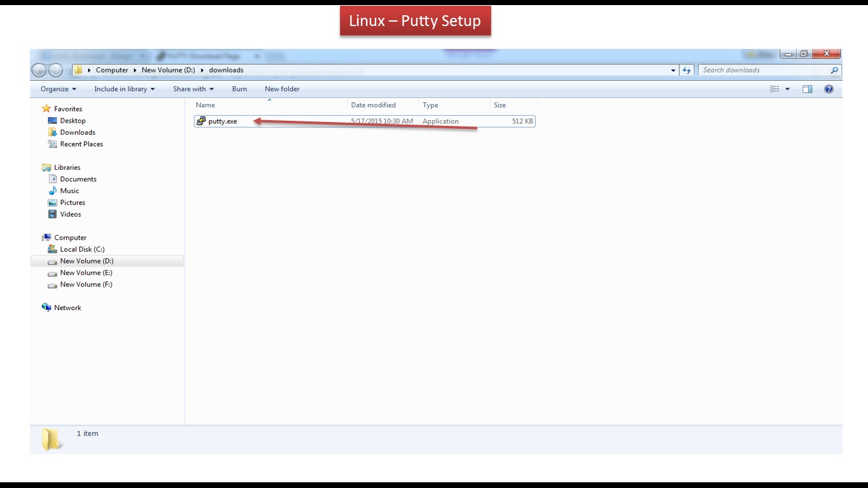Click the Computer icon in sidebar
This screenshot has width=868, height=488.
tap(46, 238)
